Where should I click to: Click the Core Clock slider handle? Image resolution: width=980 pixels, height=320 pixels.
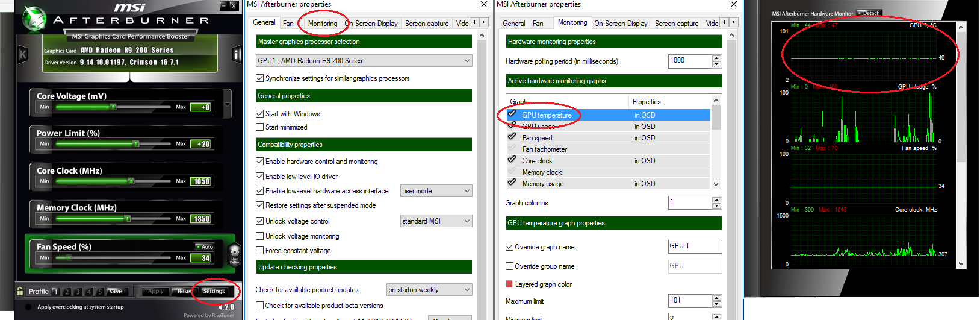click(131, 181)
